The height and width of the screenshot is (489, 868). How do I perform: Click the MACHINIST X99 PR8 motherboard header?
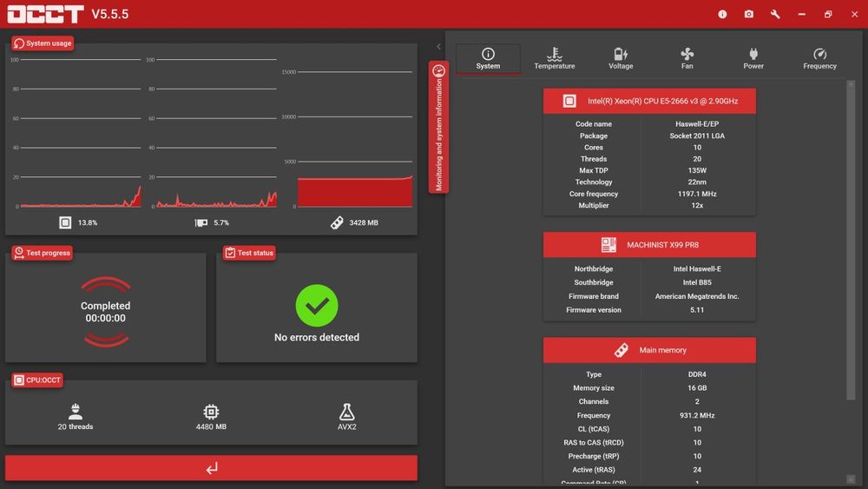649,244
